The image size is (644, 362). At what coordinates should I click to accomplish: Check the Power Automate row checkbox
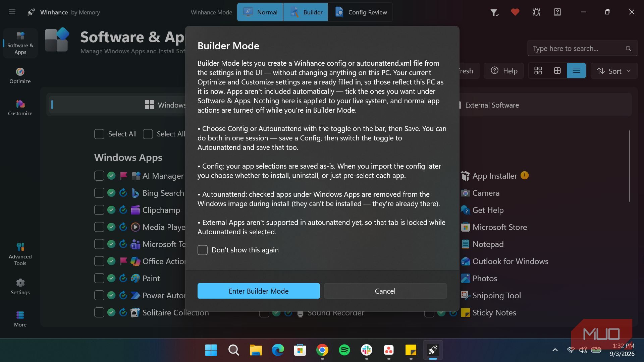[99, 295]
